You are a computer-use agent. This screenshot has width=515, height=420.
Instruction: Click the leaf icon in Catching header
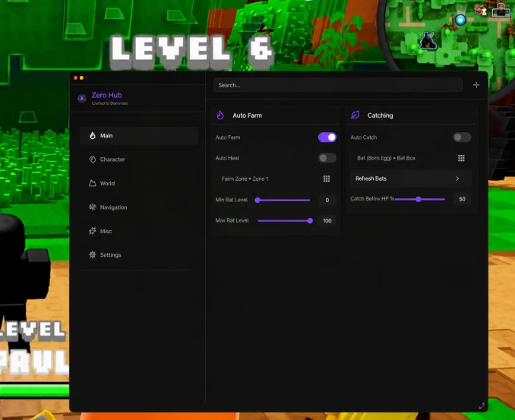coord(355,115)
